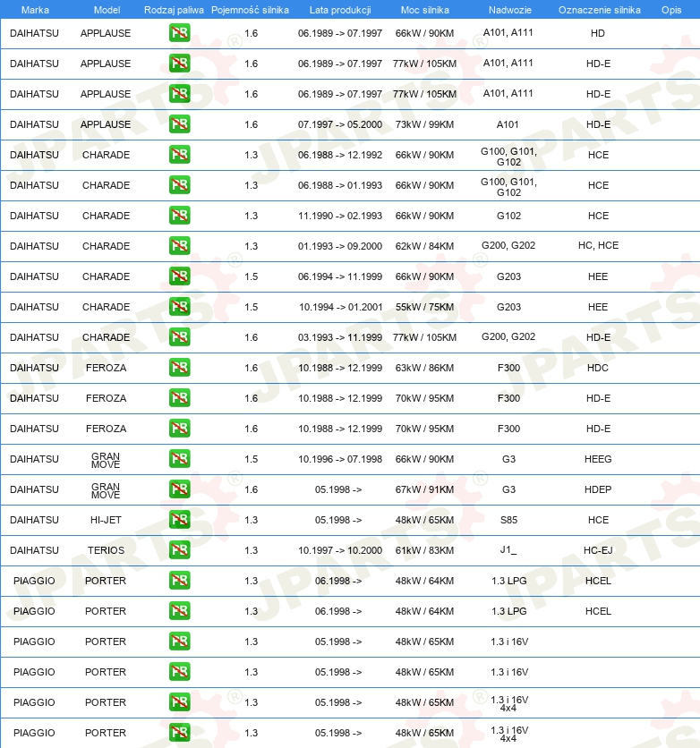Click the 10.1994 -> 01.2001 cell
Viewport: 700px width, 748px height.
(x=340, y=307)
